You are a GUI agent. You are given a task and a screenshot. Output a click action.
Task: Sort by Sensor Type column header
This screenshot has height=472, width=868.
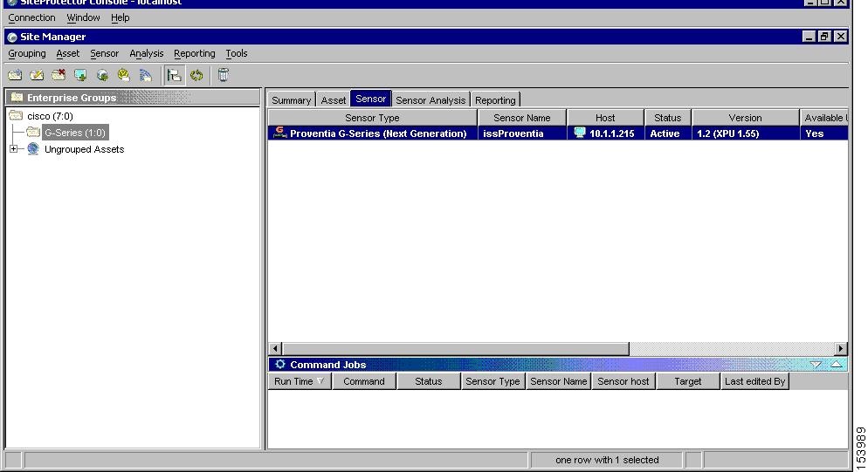pyautogui.click(x=372, y=118)
